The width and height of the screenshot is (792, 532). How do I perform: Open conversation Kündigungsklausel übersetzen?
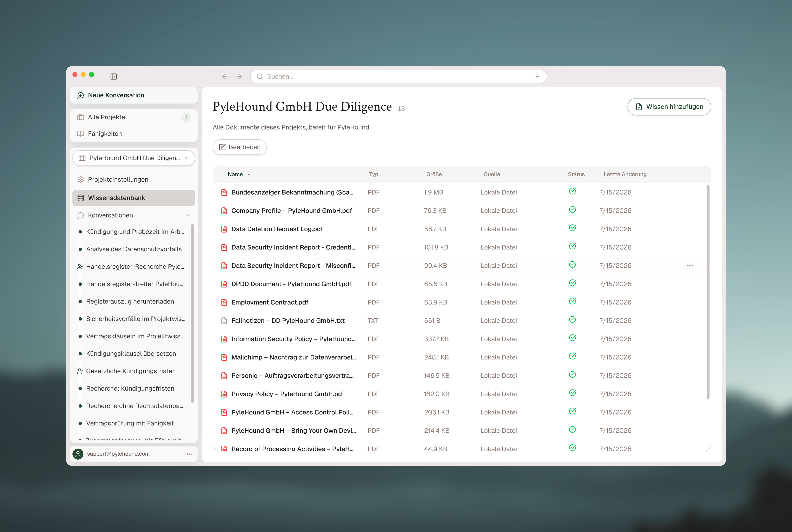pos(131,354)
